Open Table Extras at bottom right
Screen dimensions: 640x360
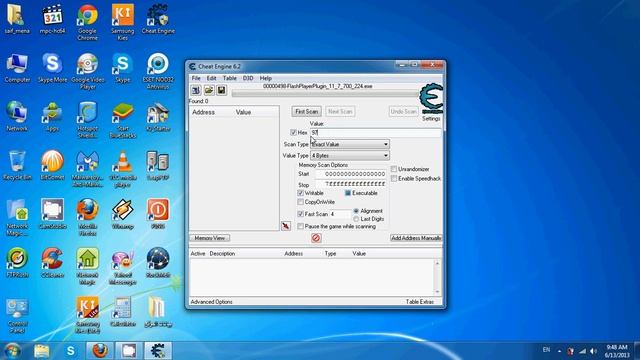[x=420, y=302]
